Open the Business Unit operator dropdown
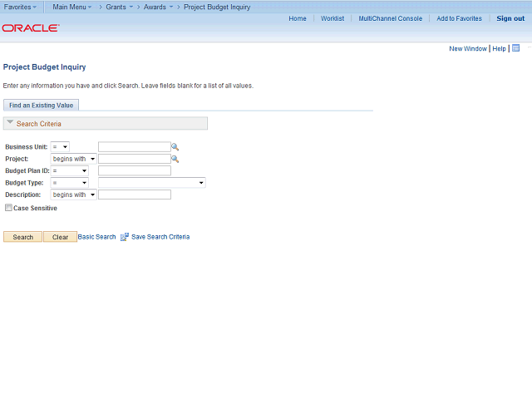This screenshot has height=399, width=532. pos(60,147)
